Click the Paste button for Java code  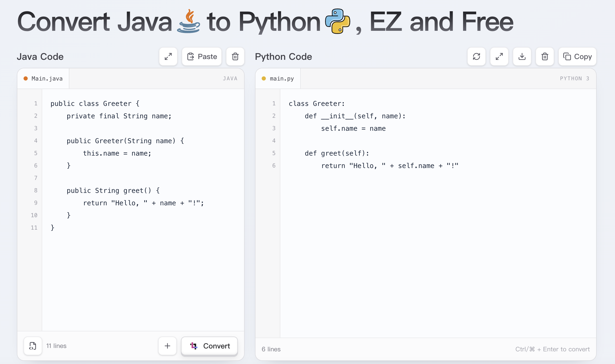point(202,56)
